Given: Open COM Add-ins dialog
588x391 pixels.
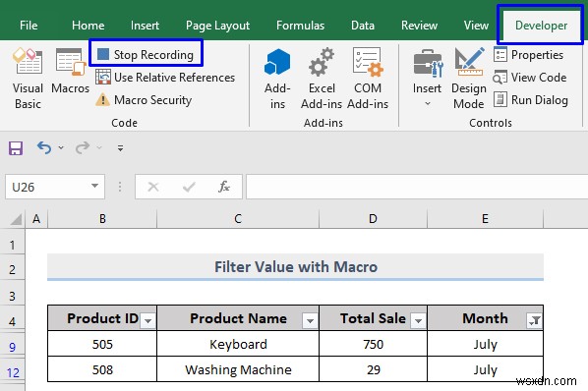Looking at the screenshot, I should click(x=368, y=79).
